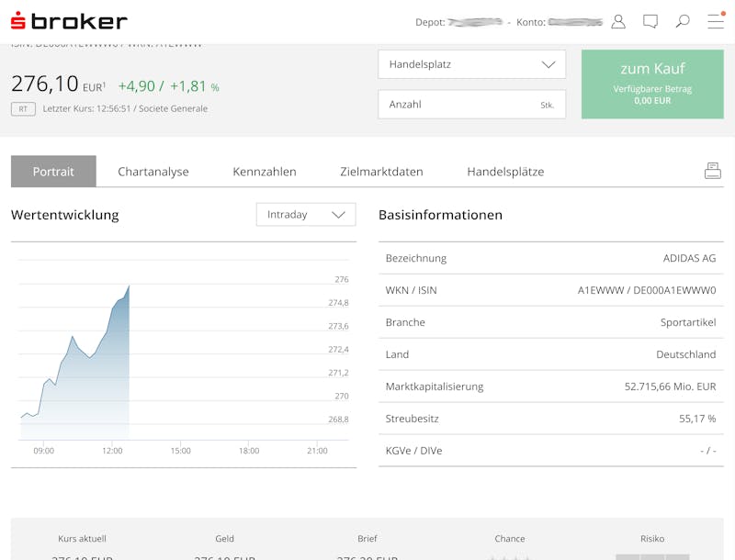Open the user profile icon
The width and height of the screenshot is (735, 560).
click(x=618, y=21)
